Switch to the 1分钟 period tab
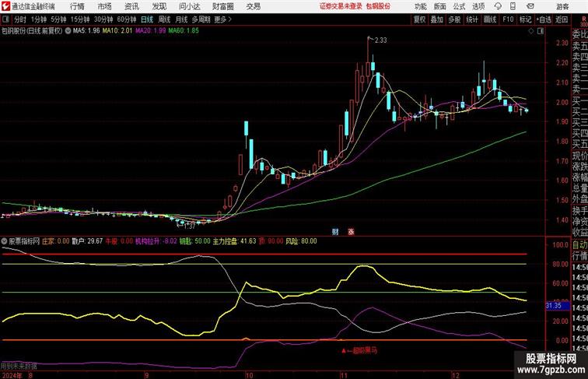The image size is (588, 379). click(x=39, y=19)
